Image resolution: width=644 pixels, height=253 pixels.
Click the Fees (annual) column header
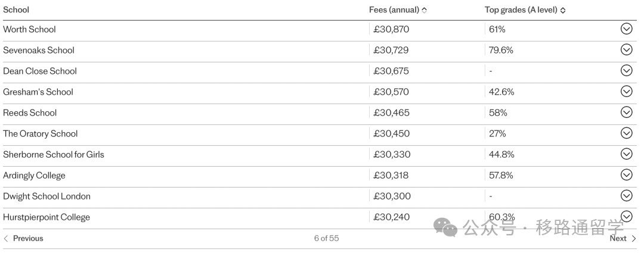click(x=394, y=10)
